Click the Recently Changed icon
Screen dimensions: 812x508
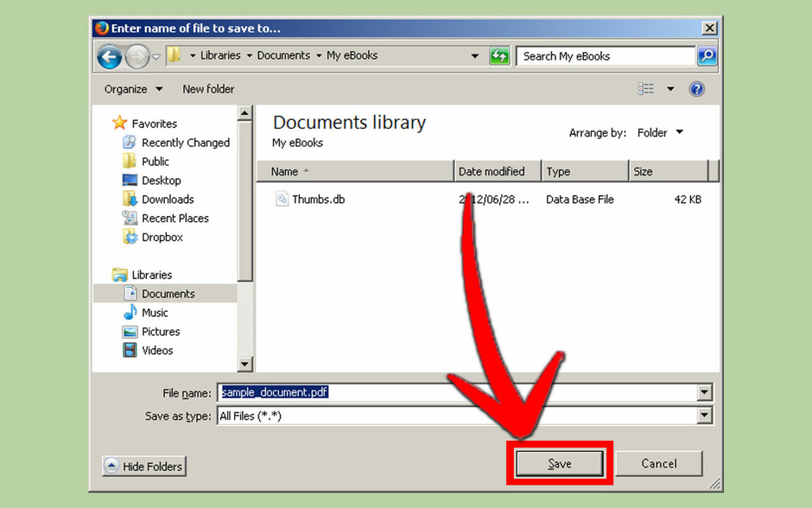[130, 142]
